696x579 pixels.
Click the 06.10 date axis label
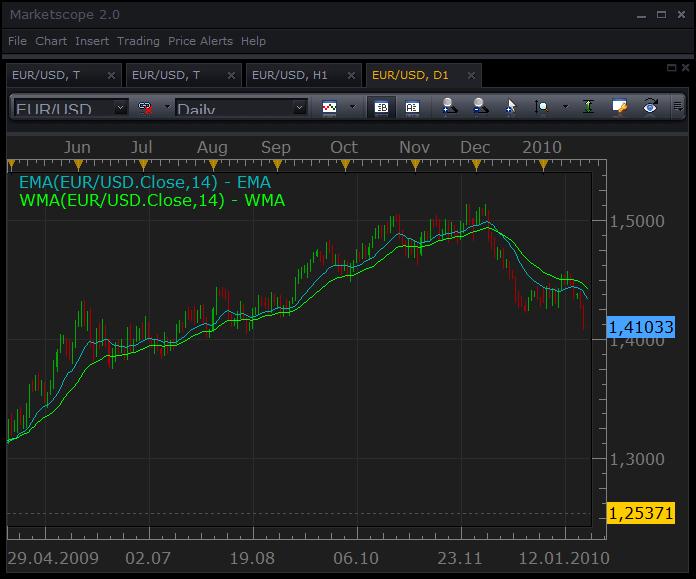tap(356, 558)
